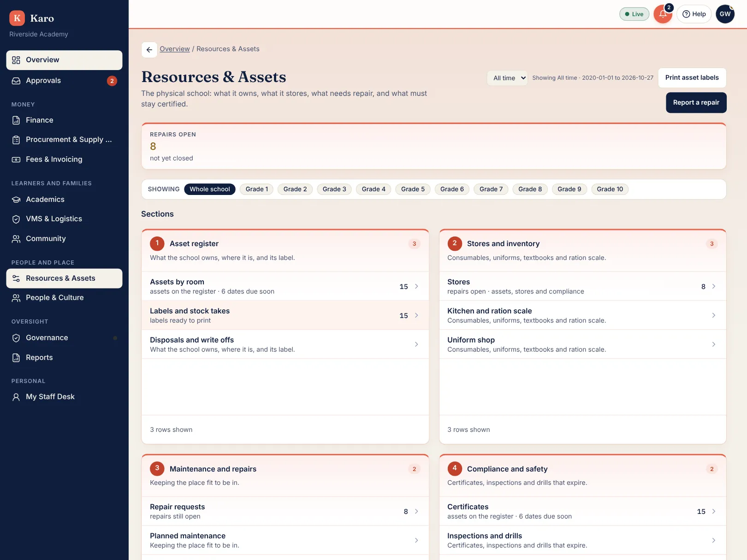Viewport: 747px width, 560px height.
Task: Click the My Staff Desk person icon
Action: tap(16, 397)
